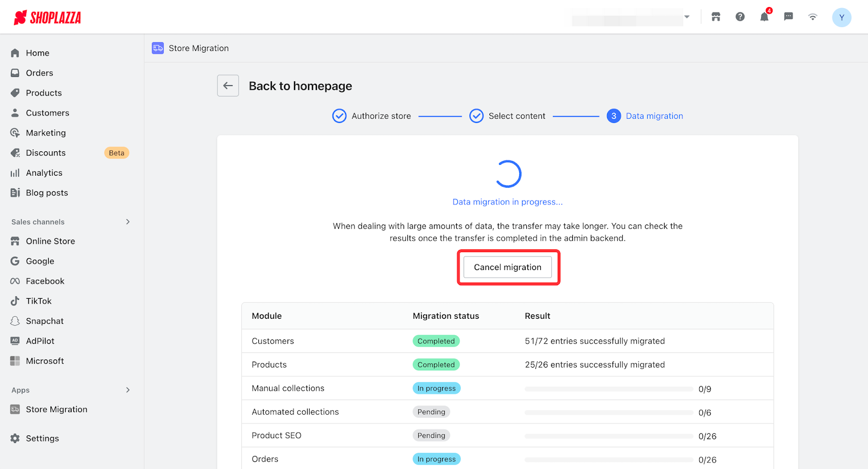Image resolution: width=868 pixels, height=469 pixels.
Task: Click the Shoplazza logo
Action: [48, 18]
